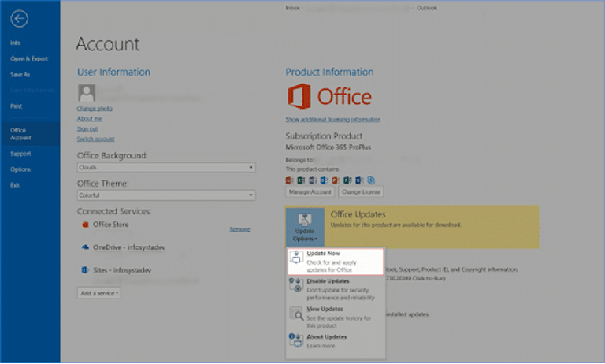Screen dimensions: 605x364
Task: Click the Sign out link
Action: tap(87, 129)
